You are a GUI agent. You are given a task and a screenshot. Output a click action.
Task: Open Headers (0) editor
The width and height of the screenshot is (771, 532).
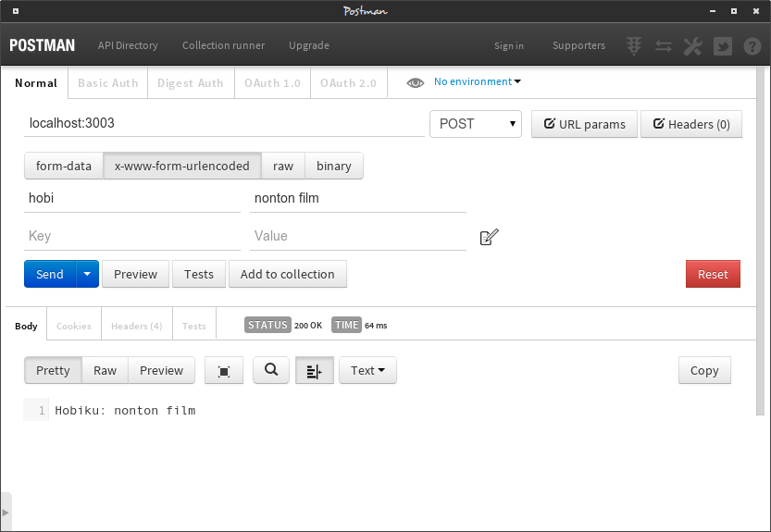point(691,124)
